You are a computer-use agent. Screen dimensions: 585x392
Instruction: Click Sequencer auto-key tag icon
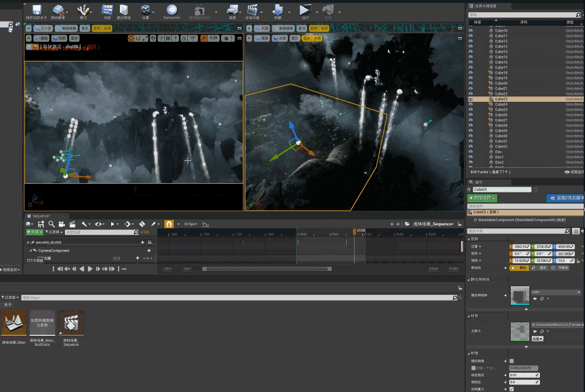[x=142, y=223]
